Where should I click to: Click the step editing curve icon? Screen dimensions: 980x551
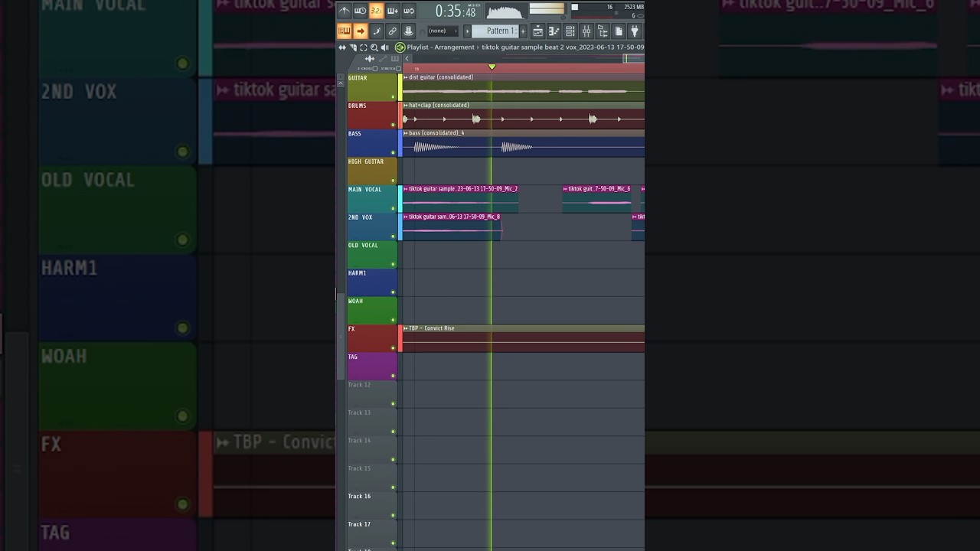click(377, 31)
